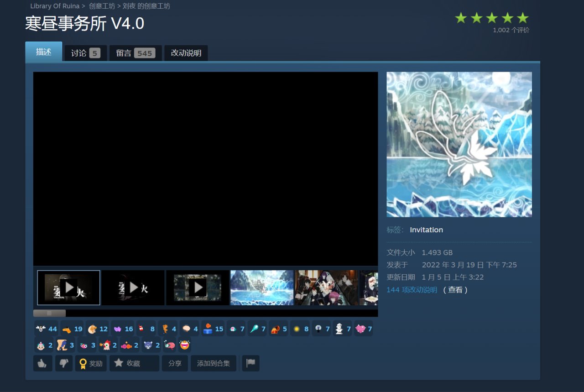This screenshot has height=392, width=584.
Task: Click the award badge with count 15
Action: tap(213, 329)
